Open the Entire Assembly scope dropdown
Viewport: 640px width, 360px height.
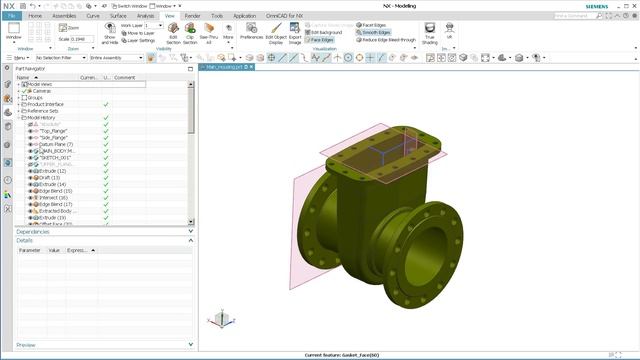click(116, 58)
